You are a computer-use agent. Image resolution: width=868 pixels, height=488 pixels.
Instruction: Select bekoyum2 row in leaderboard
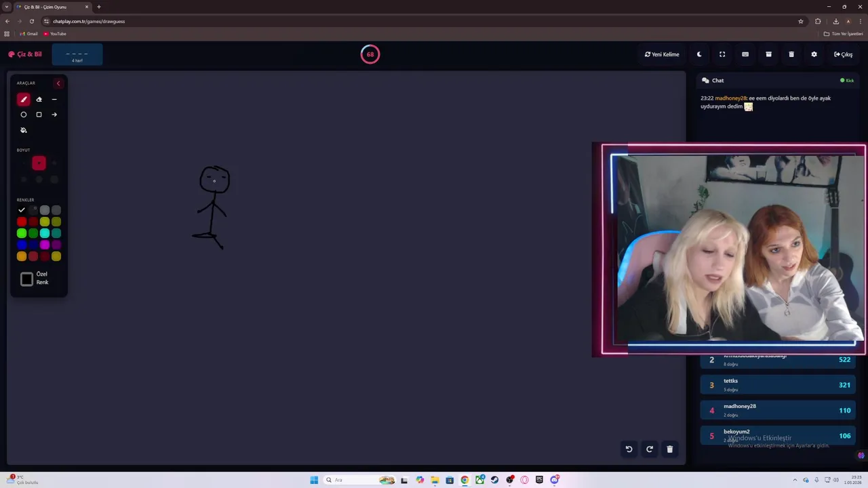778,436
